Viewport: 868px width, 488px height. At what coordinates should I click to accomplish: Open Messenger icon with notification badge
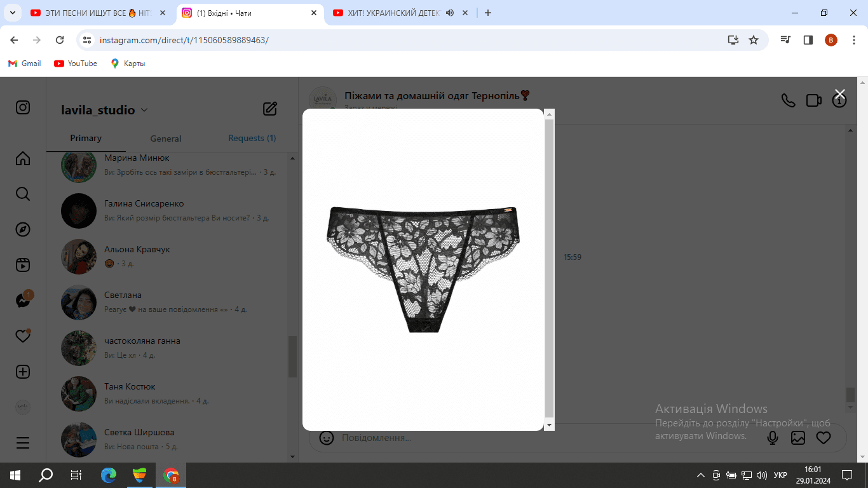tap(24, 300)
